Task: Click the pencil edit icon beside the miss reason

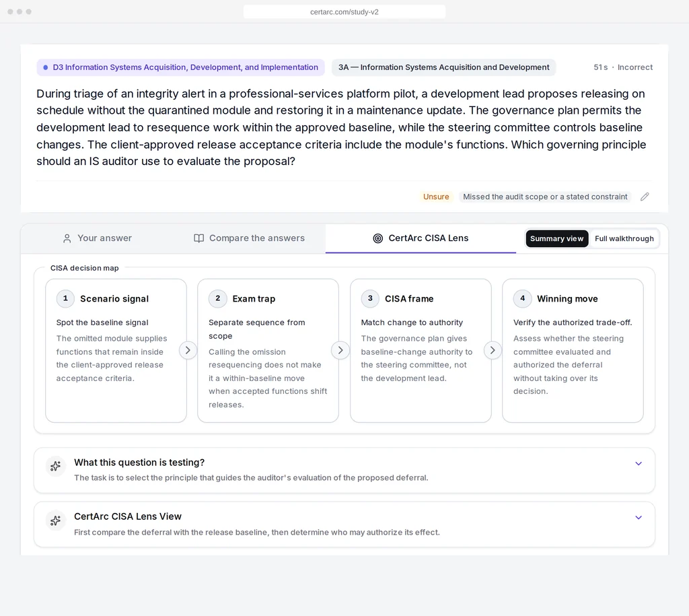Action: [x=644, y=197]
